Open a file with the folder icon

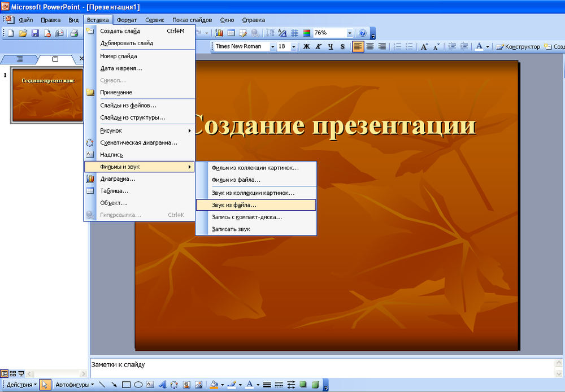click(23, 33)
